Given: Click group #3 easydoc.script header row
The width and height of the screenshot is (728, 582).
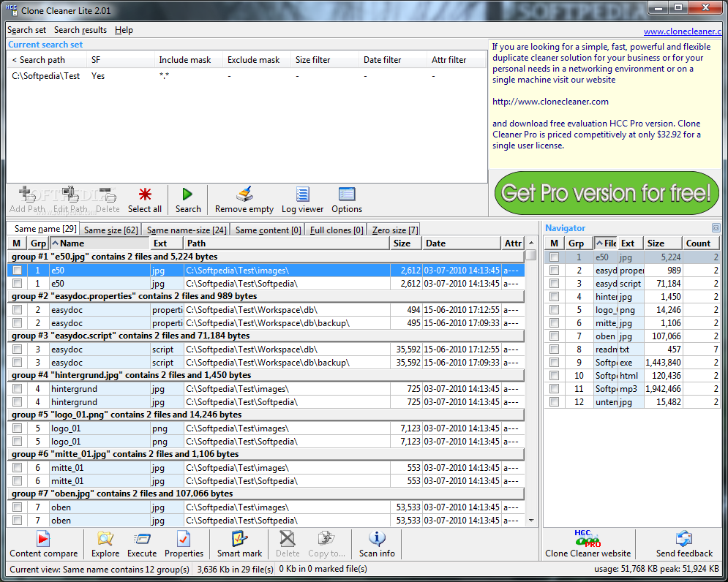Looking at the screenshot, I should [266, 336].
